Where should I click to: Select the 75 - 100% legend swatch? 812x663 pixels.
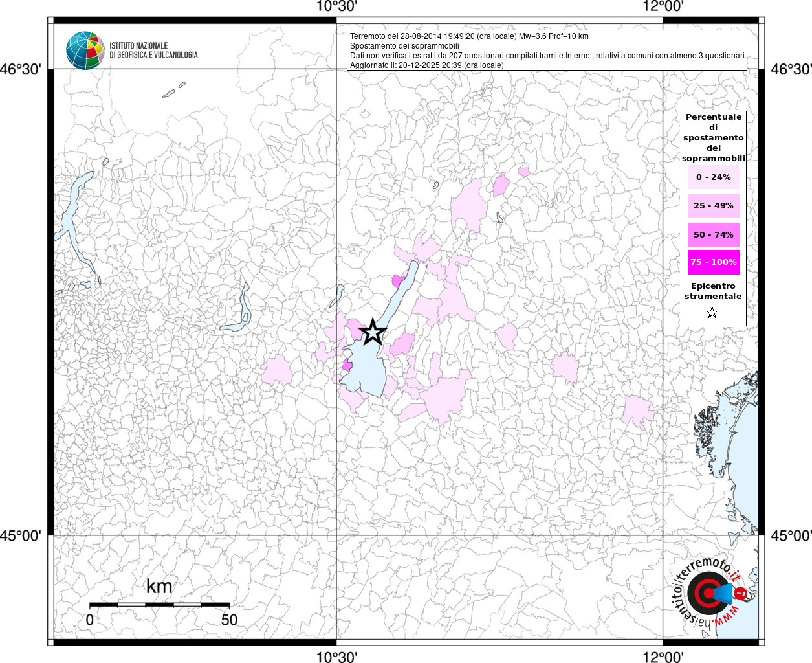[x=714, y=262]
